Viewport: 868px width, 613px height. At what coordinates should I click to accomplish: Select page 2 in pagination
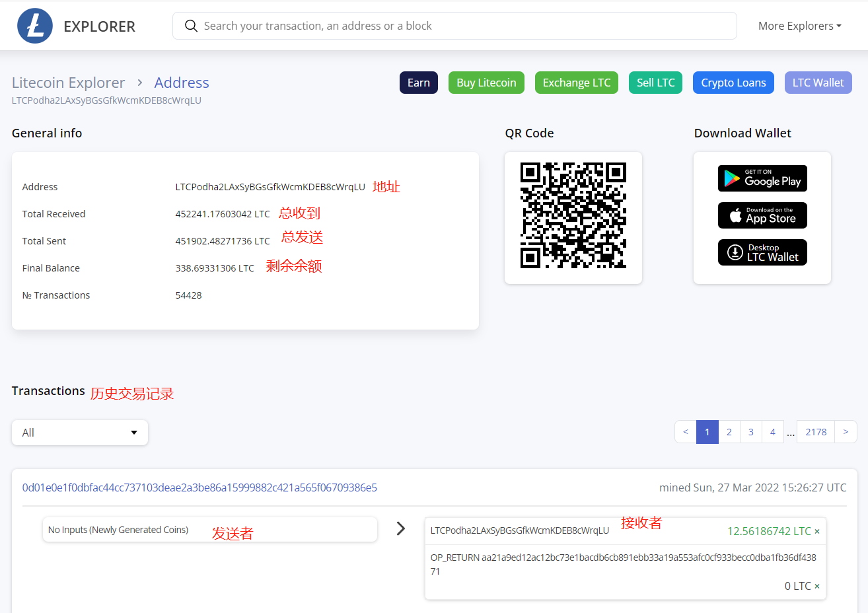[729, 432]
